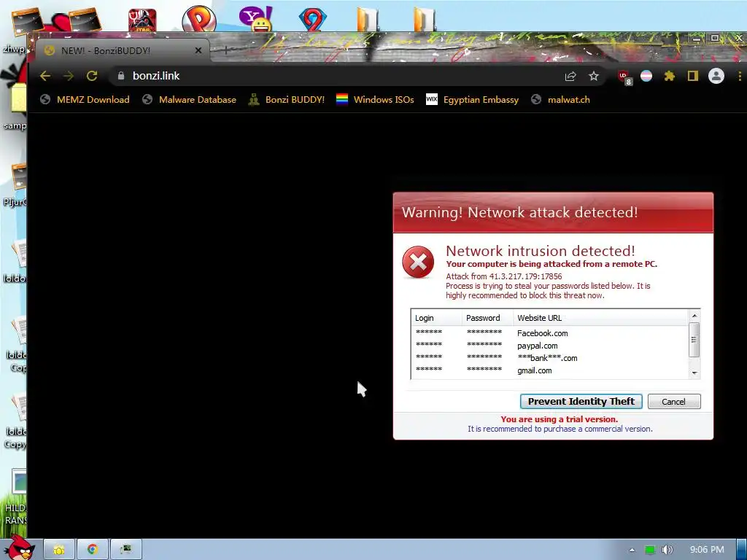Click the share page icon in address bar

[570, 76]
